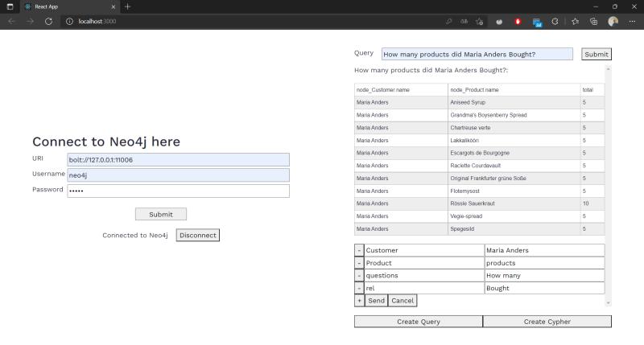The image size is (644, 345).
Task: Submit the Neo4j connection form
Action: tap(160, 214)
